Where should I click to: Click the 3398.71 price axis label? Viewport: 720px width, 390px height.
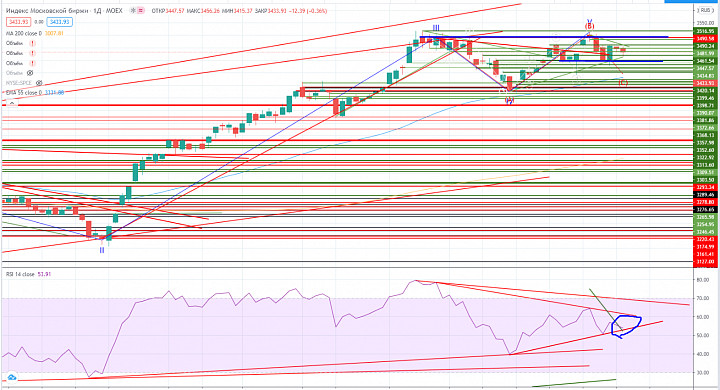click(705, 106)
